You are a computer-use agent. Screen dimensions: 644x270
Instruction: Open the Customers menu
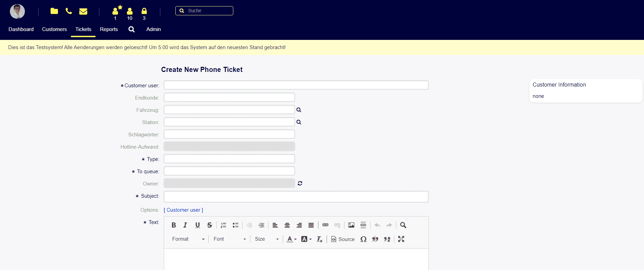click(54, 29)
